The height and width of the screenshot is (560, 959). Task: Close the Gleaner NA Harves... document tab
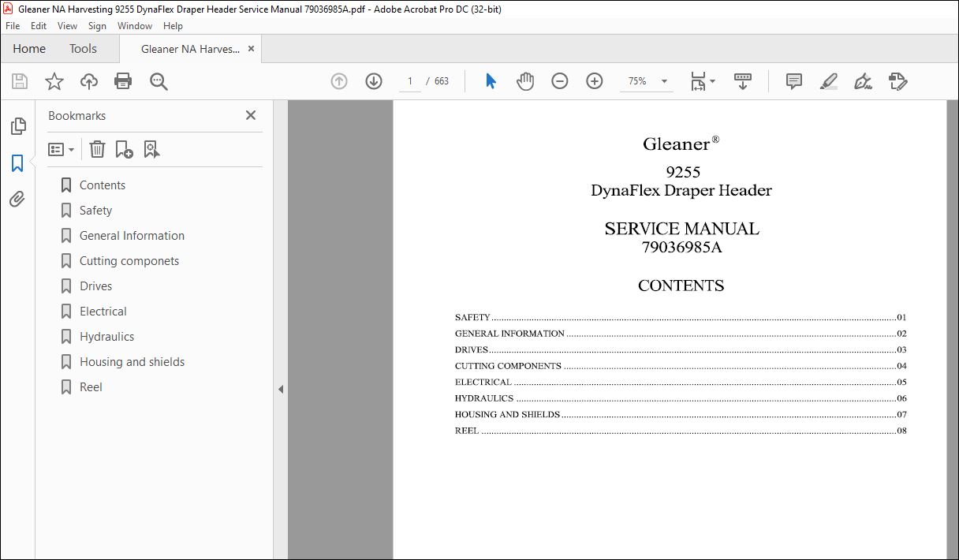pyautogui.click(x=252, y=49)
